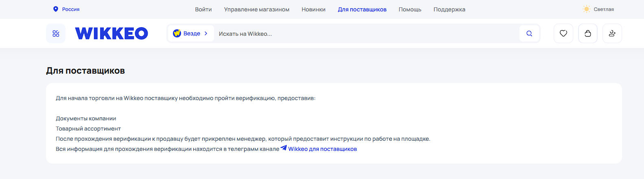Follow the Wikkeo для поставщиков link
Viewport: 644px width, 179px height.
click(323, 149)
